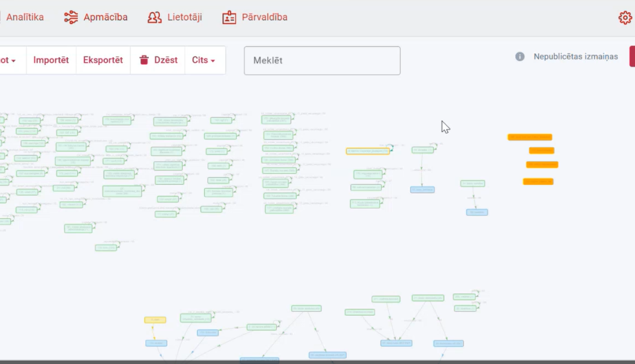Click the info icon beside Nepublicētas izmaiņas
The image size is (635, 364).
pyautogui.click(x=520, y=57)
